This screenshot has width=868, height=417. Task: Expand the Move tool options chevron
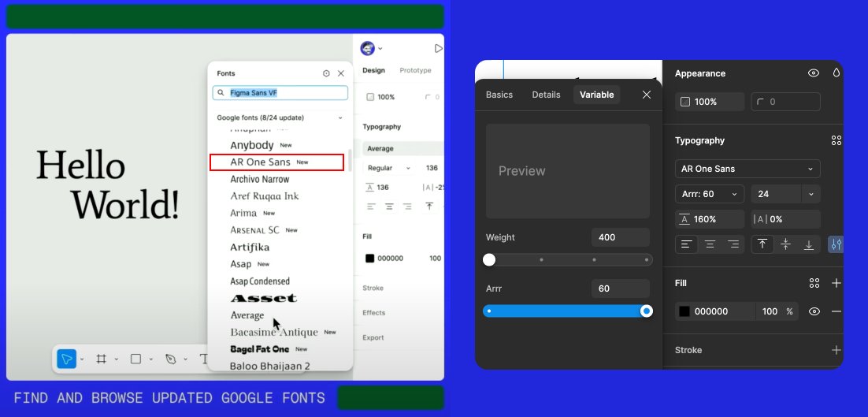(x=82, y=359)
